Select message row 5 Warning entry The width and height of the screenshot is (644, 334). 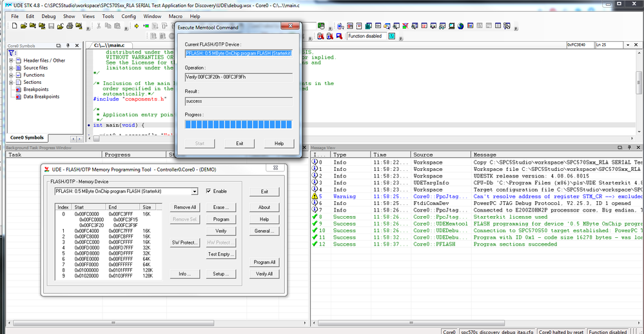[476, 197]
